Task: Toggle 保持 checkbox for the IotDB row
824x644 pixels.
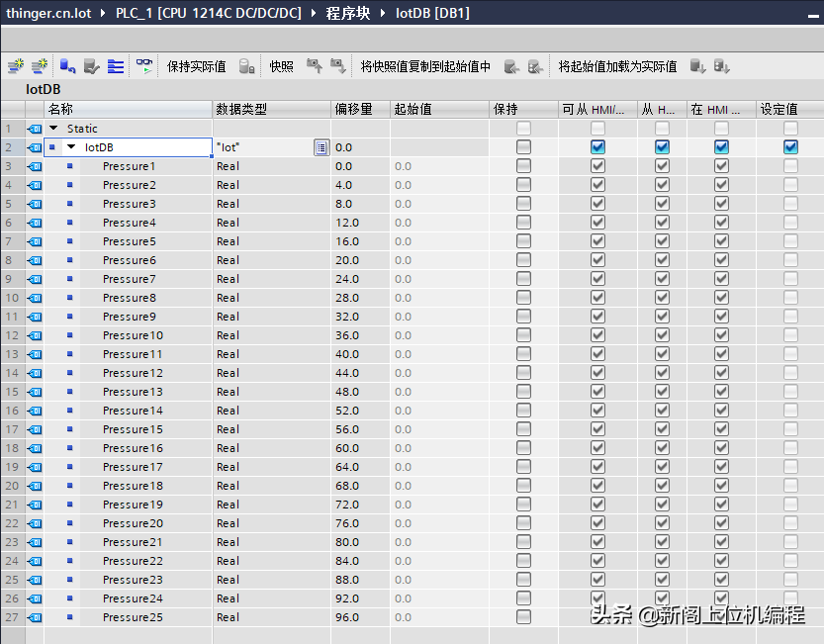Action: (x=523, y=147)
